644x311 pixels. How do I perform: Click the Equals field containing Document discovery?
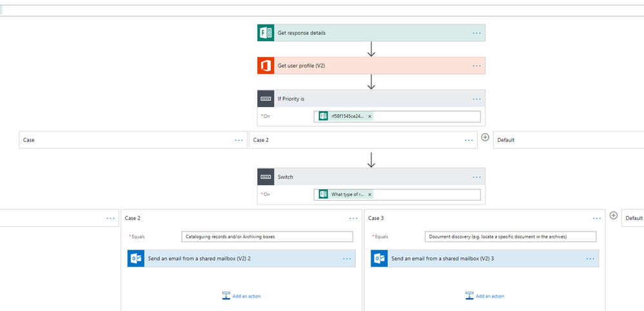(x=510, y=237)
